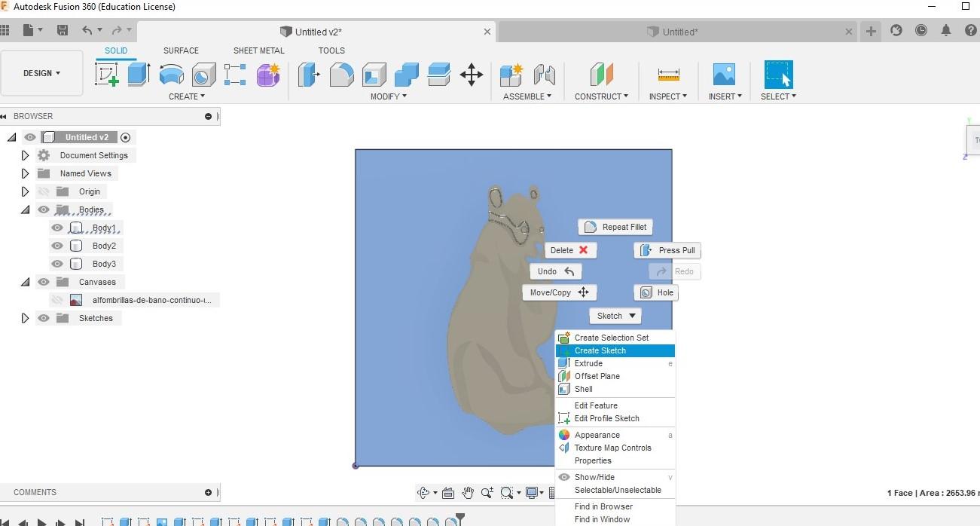
Task: Show the alfombrillas canvas eye
Action: [57, 300]
